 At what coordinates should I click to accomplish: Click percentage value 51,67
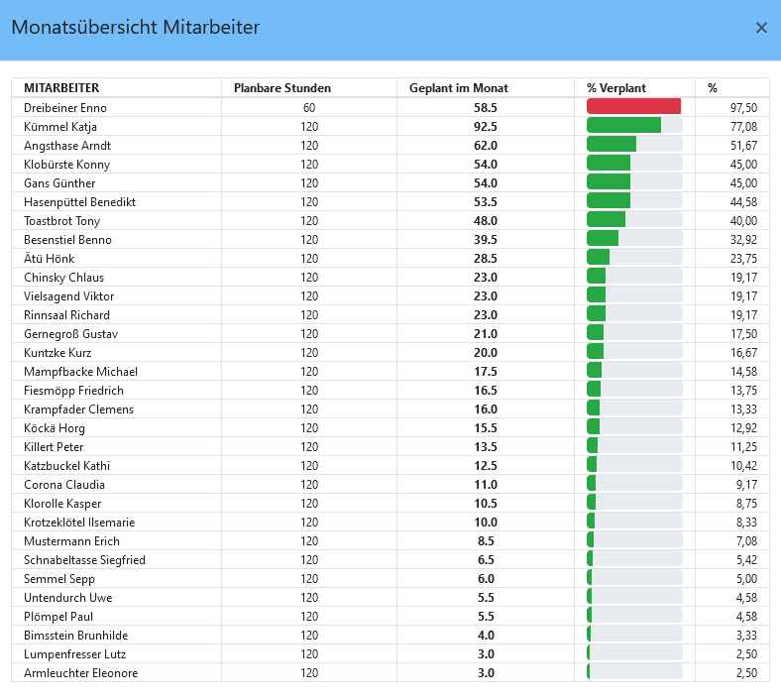743,146
